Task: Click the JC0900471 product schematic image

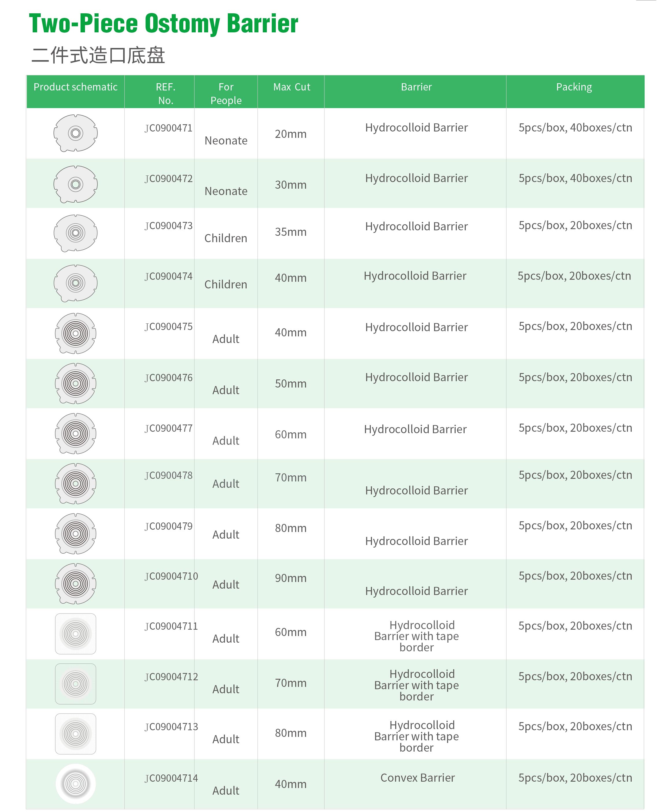Action: point(75,133)
